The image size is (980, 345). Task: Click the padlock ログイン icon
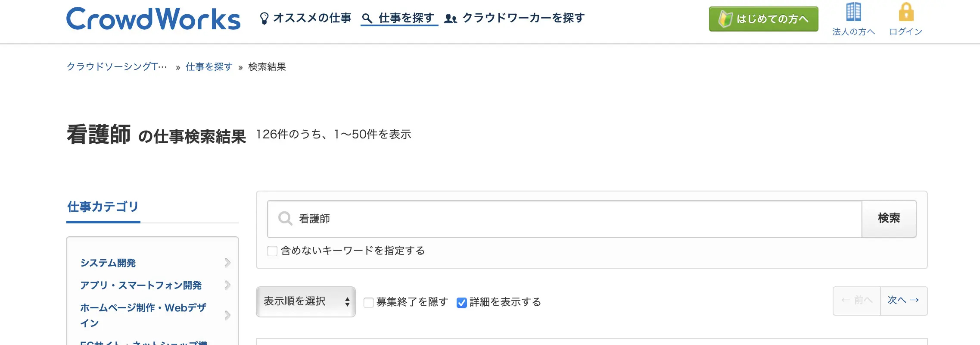[906, 12]
